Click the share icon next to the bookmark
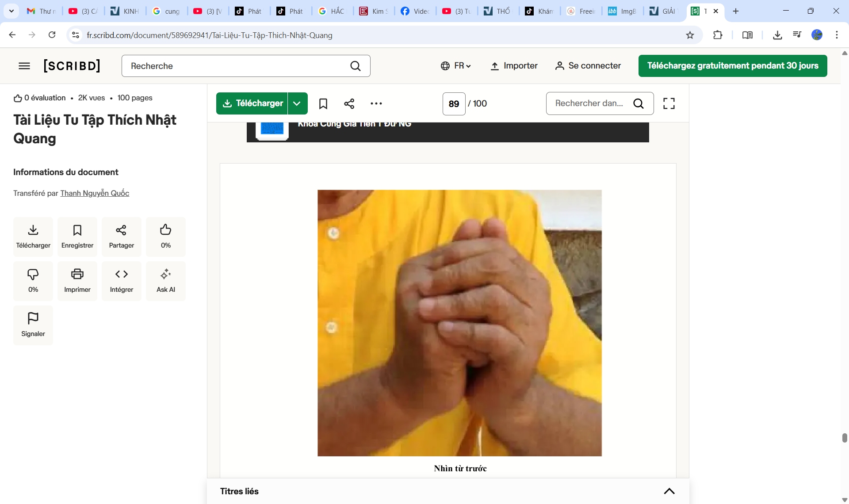The width and height of the screenshot is (849, 504). click(349, 103)
